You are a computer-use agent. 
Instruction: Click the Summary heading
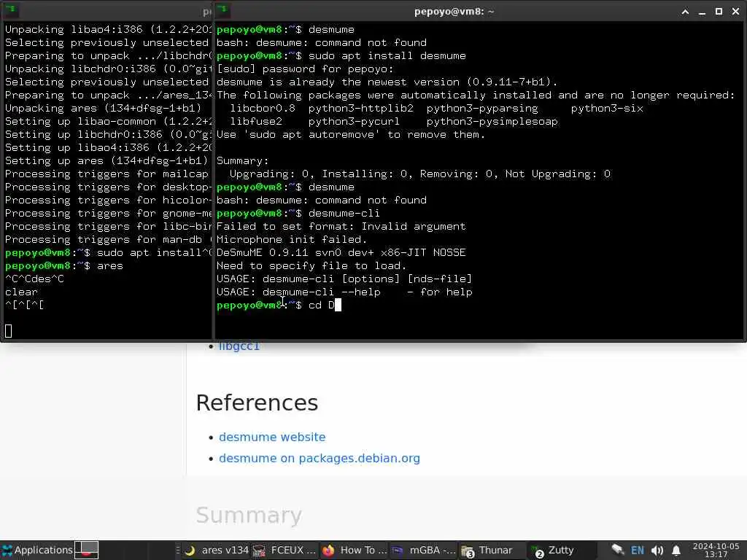(249, 515)
